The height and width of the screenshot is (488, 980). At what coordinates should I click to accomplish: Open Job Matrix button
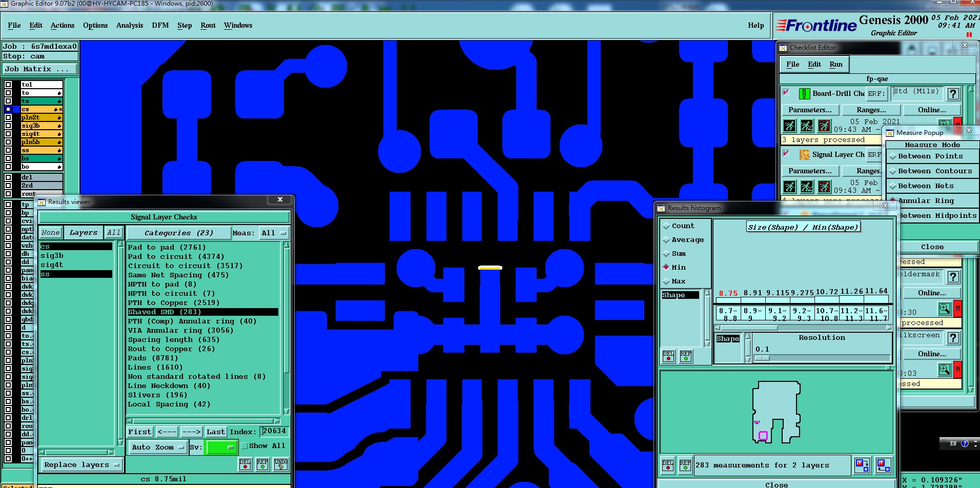click(x=40, y=69)
